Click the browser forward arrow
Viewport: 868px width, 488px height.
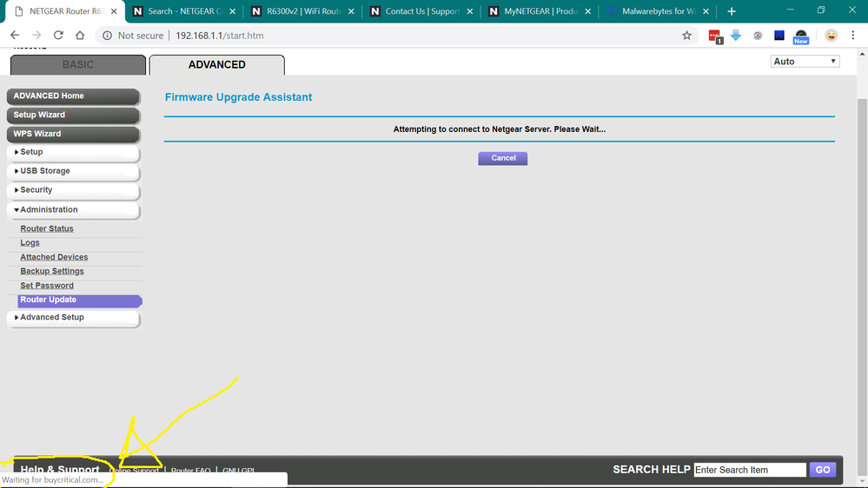[x=36, y=36]
